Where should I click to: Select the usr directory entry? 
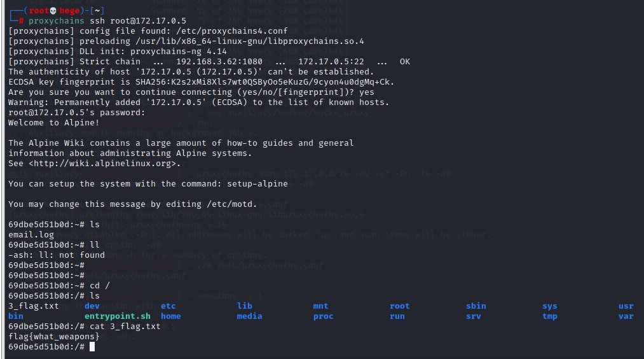(x=626, y=306)
